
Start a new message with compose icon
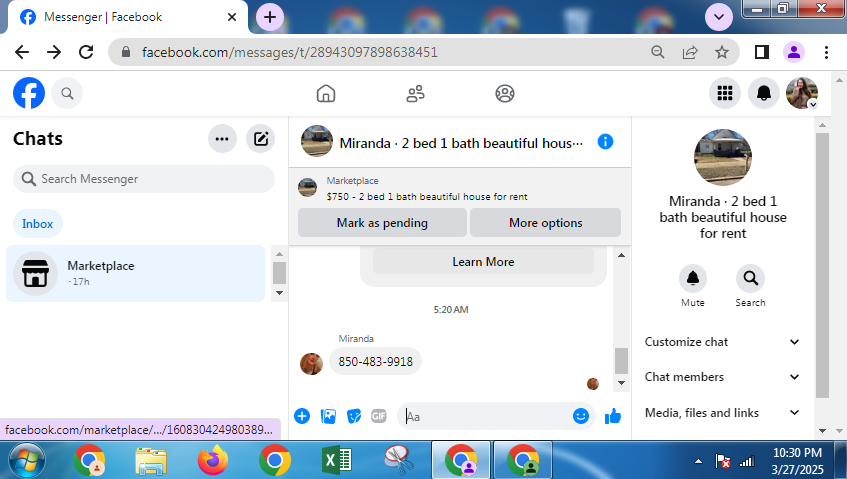coord(260,139)
